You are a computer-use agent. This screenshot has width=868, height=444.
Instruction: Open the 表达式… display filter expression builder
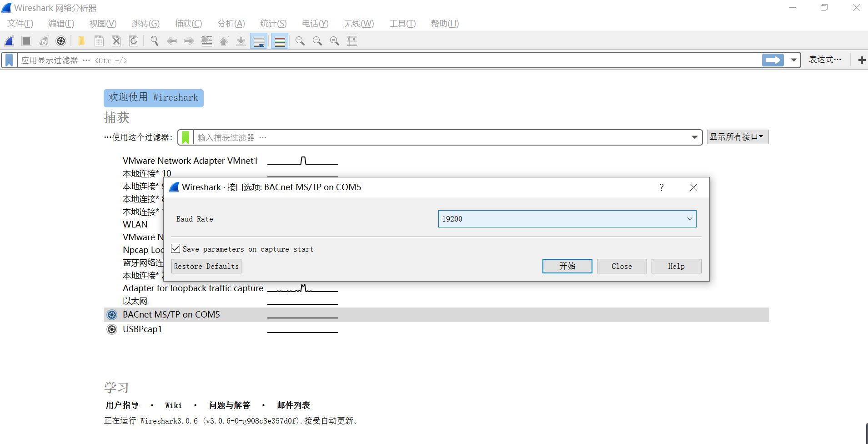(825, 60)
